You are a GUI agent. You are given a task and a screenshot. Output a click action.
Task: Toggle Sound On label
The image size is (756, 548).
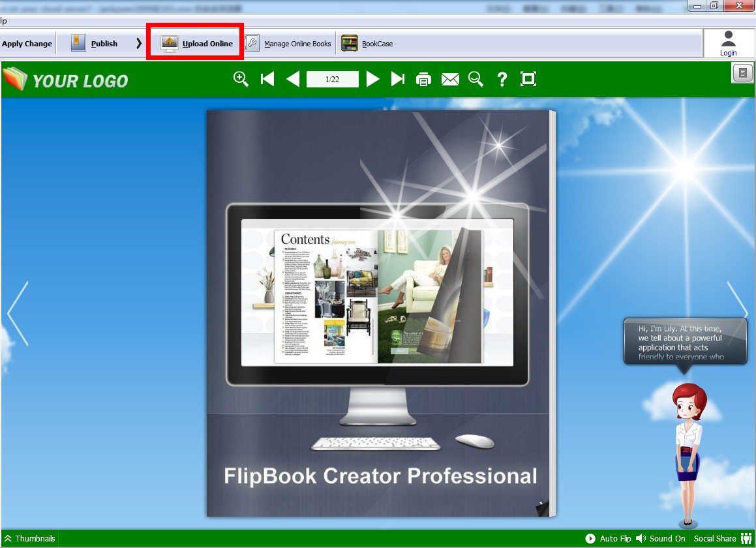(667, 538)
